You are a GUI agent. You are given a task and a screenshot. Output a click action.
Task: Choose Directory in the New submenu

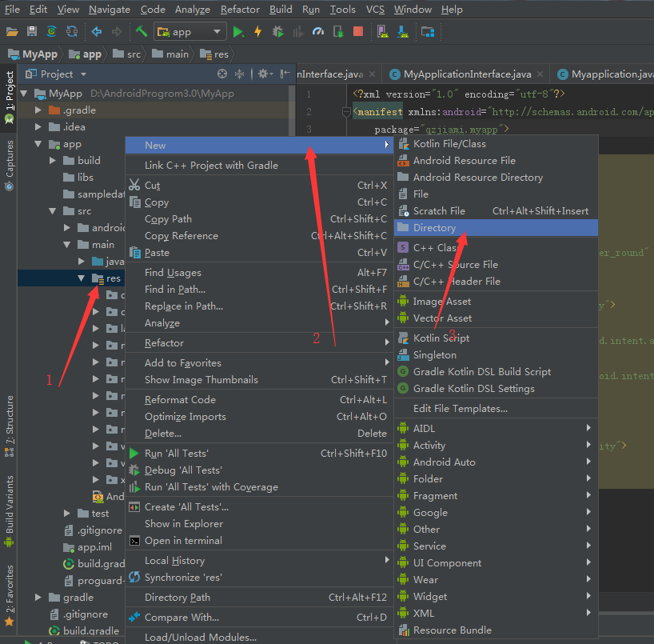pyautogui.click(x=496, y=228)
